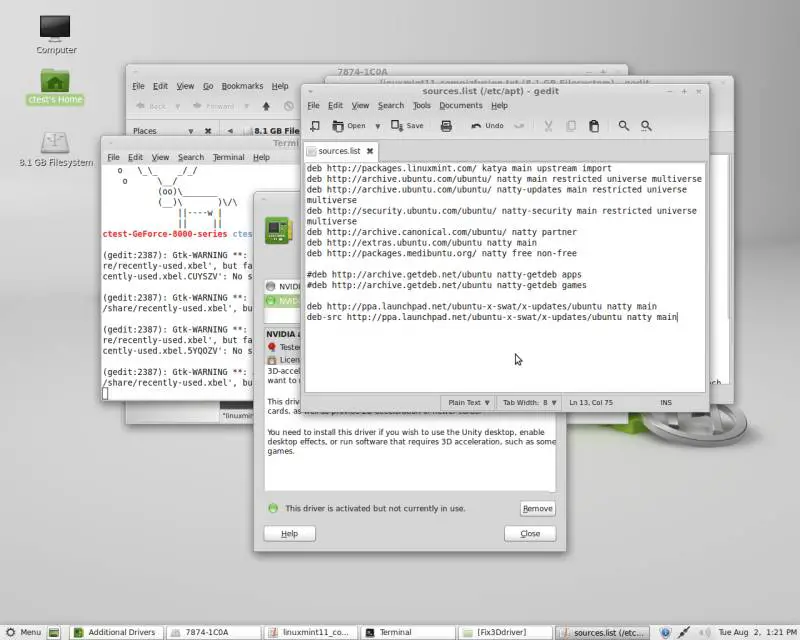Viewport: 800px width, 640px height.
Task: Save sources.list with the Save button
Action: click(x=407, y=126)
